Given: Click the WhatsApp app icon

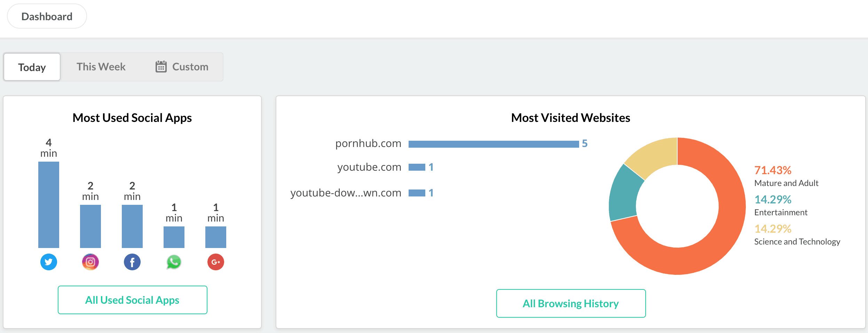Looking at the screenshot, I should (x=174, y=262).
